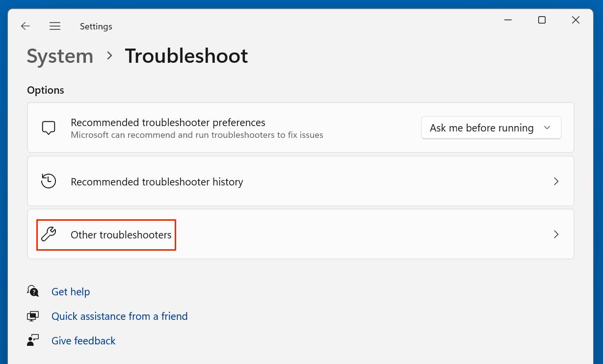Expand Other troubleshooters via right chevron
Viewport: 603px width, 364px height.
(556, 234)
